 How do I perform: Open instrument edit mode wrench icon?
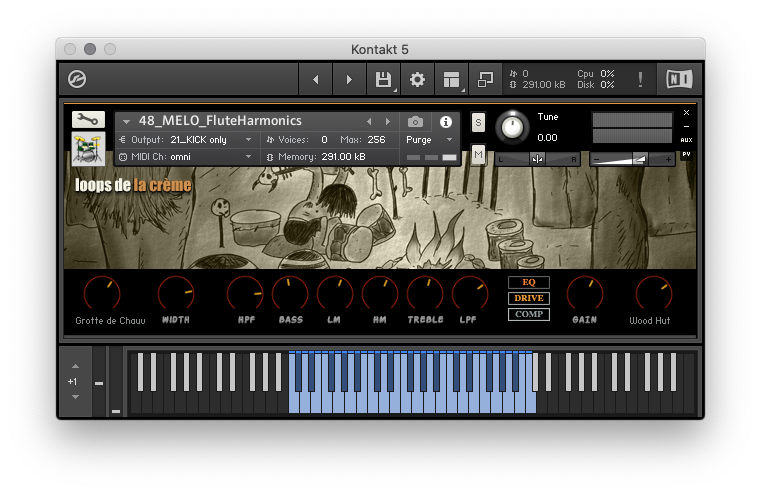pyautogui.click(x=88, y=119)
